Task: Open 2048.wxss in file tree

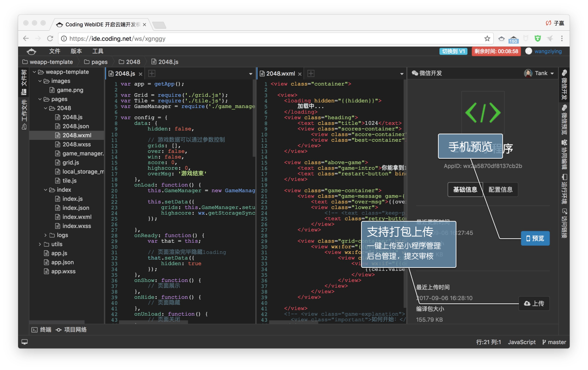Action: tap(73, 144)
